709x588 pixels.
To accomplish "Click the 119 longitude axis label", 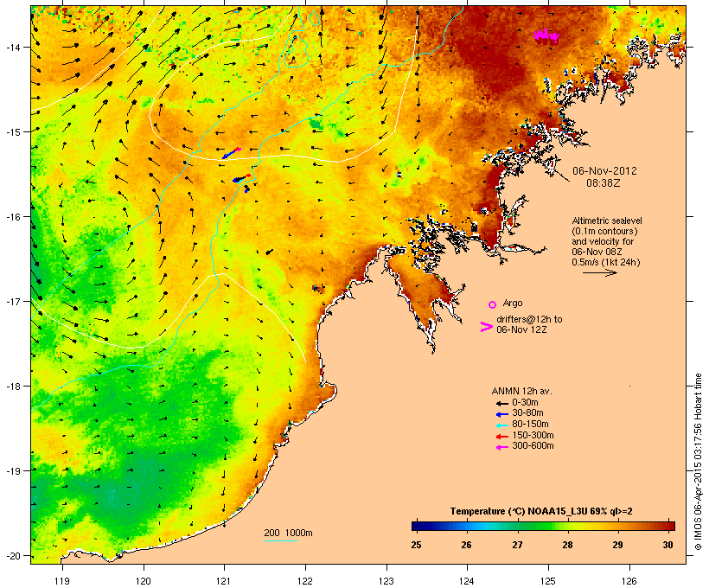I will pos(62,581).
